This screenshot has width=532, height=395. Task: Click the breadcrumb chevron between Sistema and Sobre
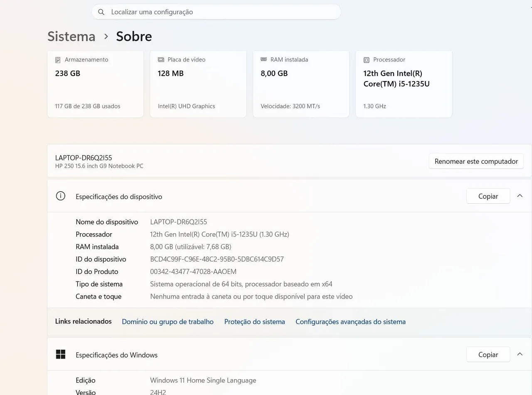[106, 36]
